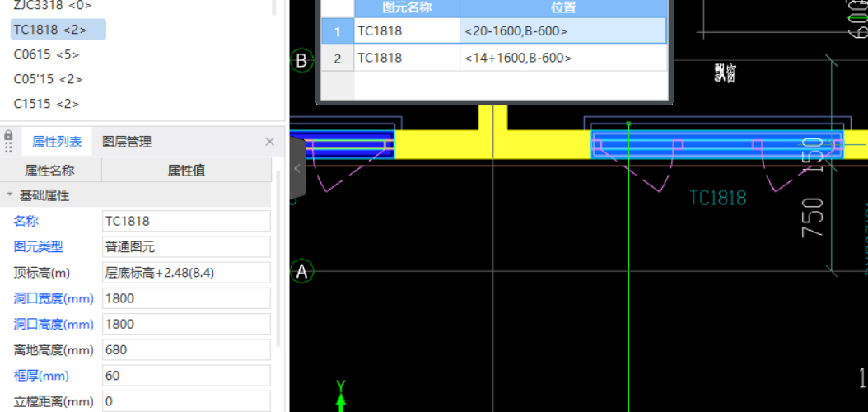
Task: Click the 图元名称 column header
Action: tap(407, 7)
